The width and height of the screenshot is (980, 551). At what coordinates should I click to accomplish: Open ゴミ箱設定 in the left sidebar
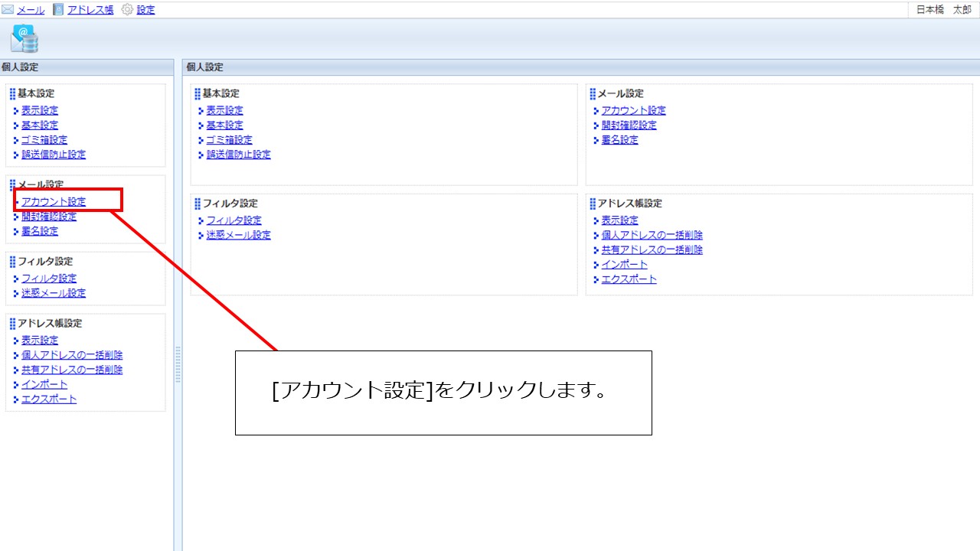[44, 140]
